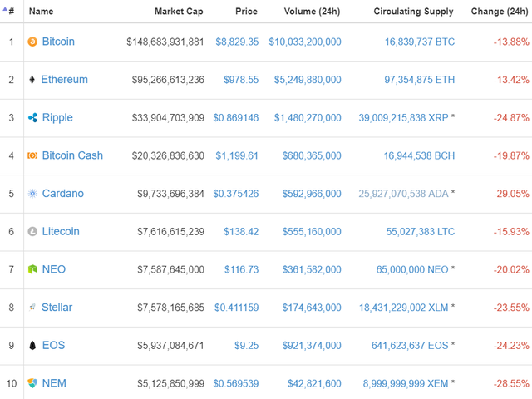Sort by the Name column header
The height and width of the screenshot is (399, 532).
click(41, 12)
